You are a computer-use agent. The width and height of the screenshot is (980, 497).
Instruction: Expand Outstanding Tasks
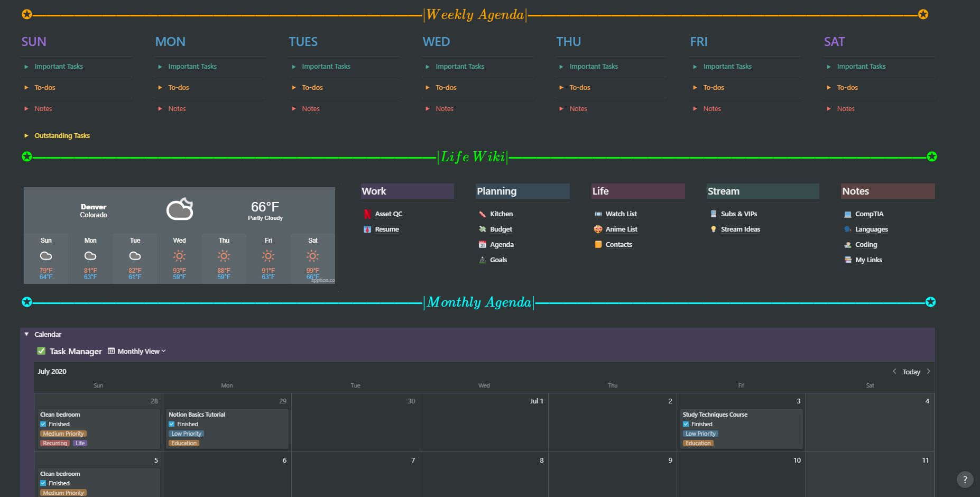(25, 135)
